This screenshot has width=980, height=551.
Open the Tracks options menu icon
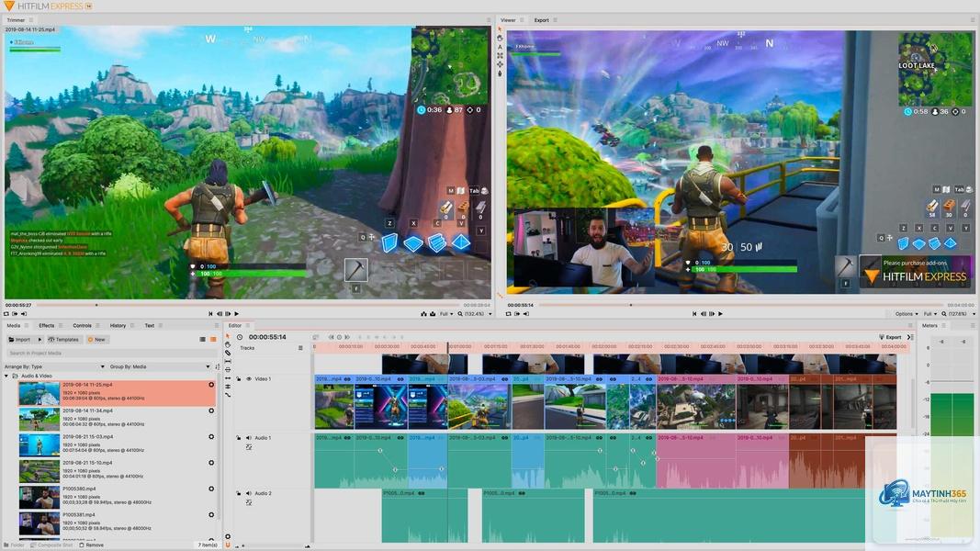tap(300, 348)
